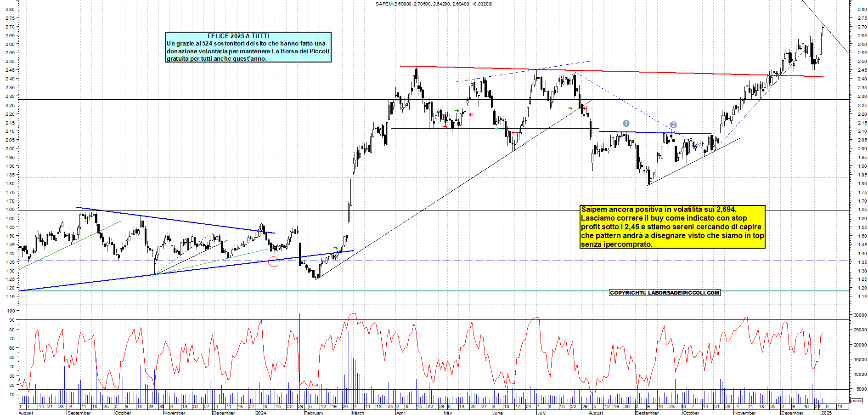Click the 25000 volume scale value
This screenshot has height=415, width=868.
tap(860, 330)
